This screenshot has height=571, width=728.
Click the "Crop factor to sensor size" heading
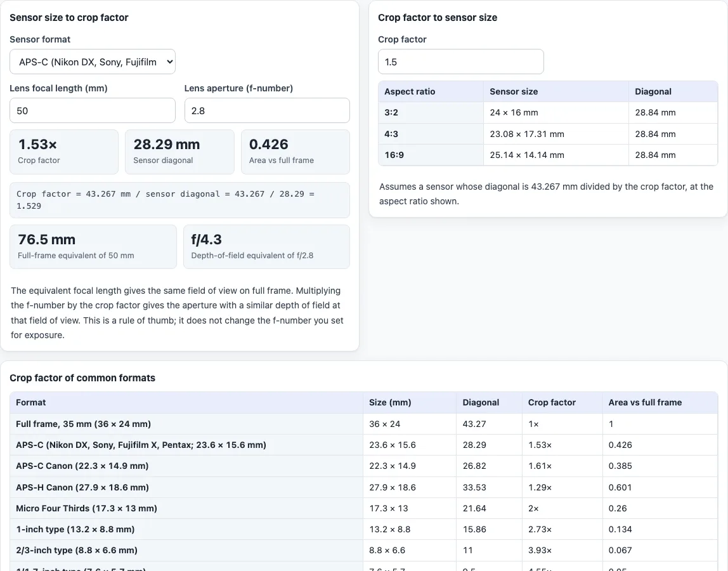(x=438, y=18)
